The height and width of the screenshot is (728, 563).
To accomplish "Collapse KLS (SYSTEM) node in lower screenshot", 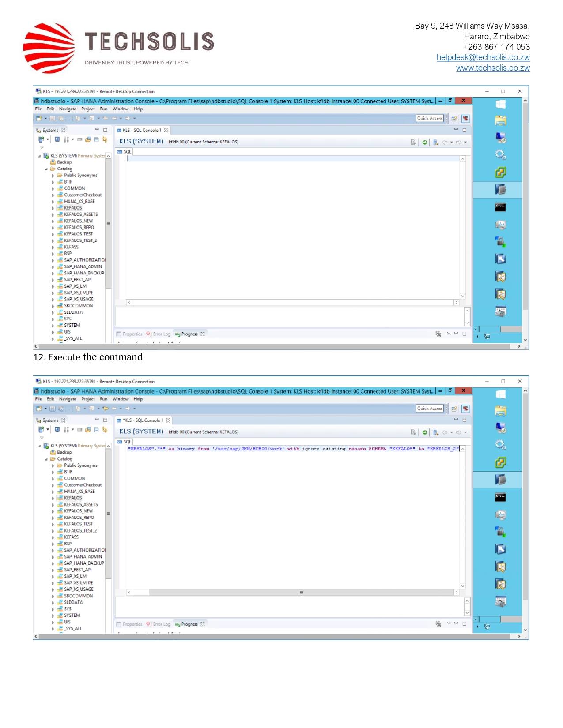I will coord(39,446).
